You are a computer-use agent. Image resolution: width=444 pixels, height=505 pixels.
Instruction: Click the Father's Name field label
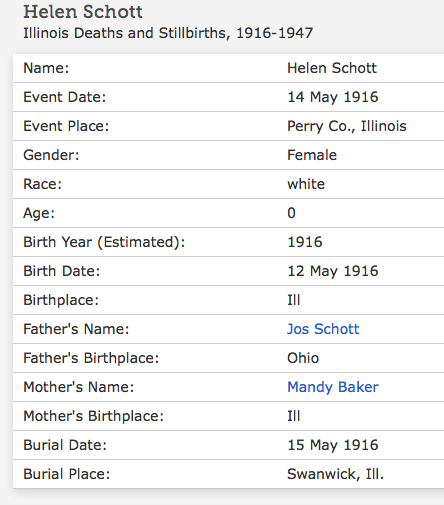[76, 329]
